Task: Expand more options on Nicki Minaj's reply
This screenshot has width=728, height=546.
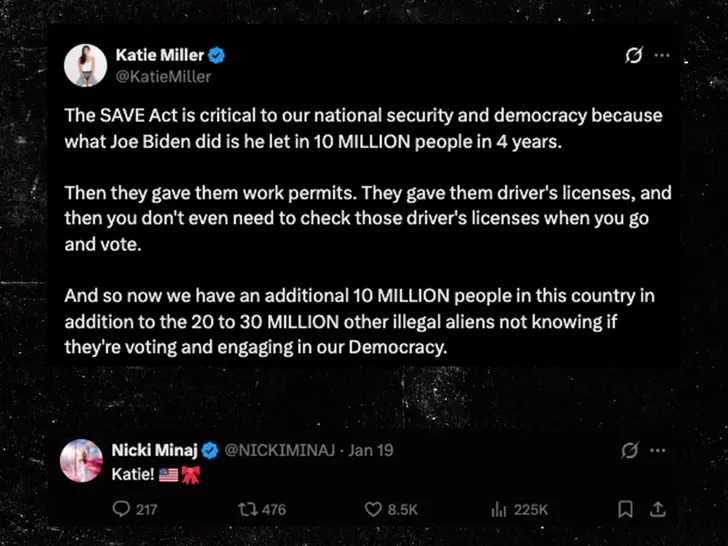Action: coord(659,450)
